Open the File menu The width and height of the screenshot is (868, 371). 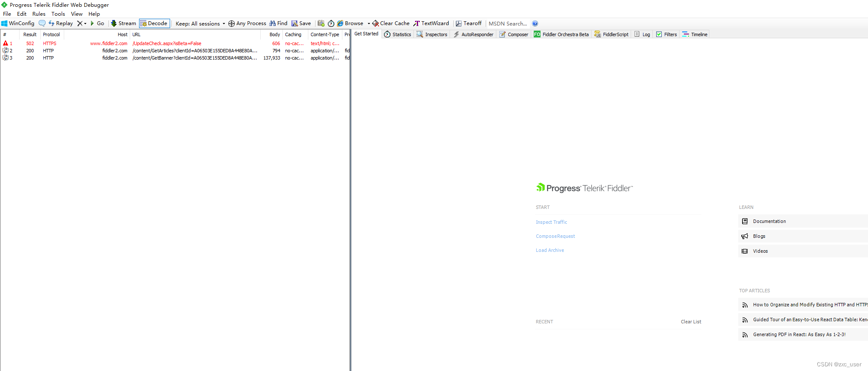[x=7, y=14]
